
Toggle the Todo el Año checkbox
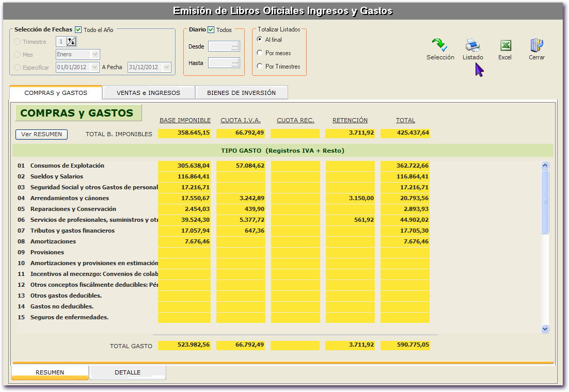78,30
